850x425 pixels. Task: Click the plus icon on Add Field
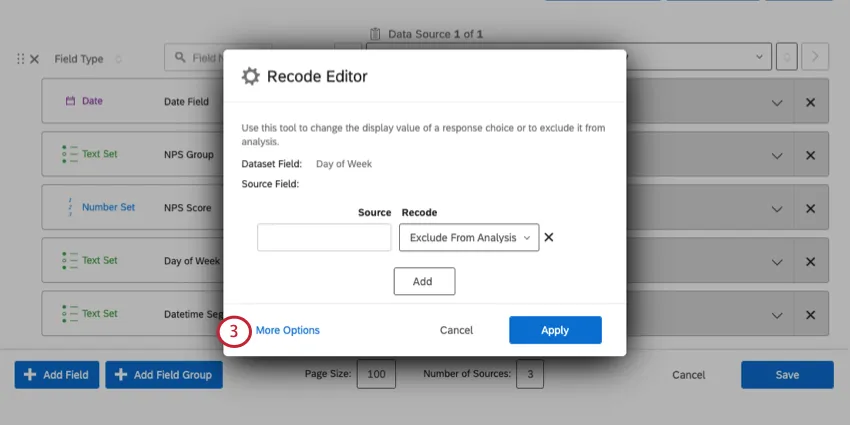(x=30, y=375)
